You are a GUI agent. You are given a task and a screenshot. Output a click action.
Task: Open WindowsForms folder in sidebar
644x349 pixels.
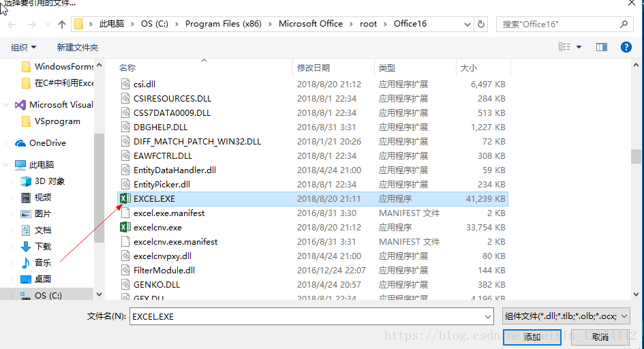[x=57, y=67]
